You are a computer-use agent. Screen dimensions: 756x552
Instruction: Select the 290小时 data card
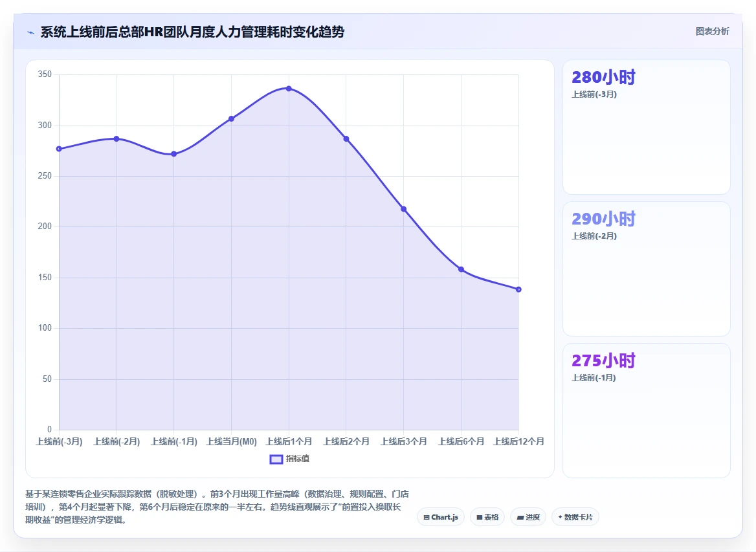pos(647,269)
